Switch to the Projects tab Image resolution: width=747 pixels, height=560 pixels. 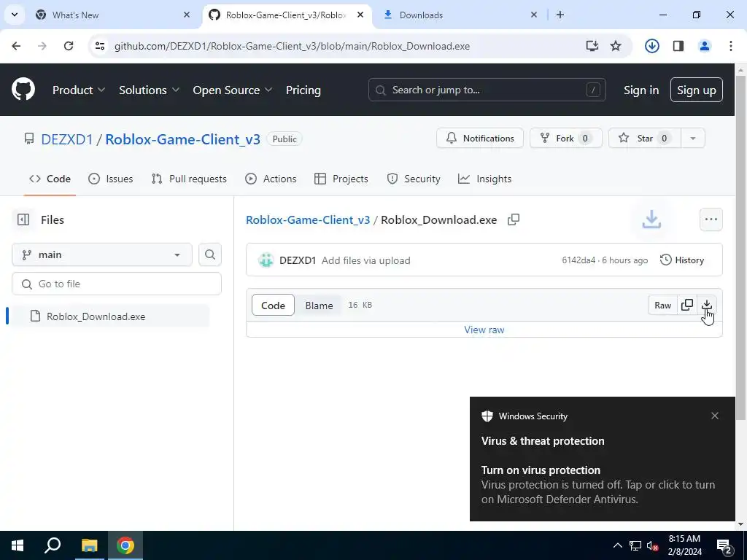(x=341, y=179)
